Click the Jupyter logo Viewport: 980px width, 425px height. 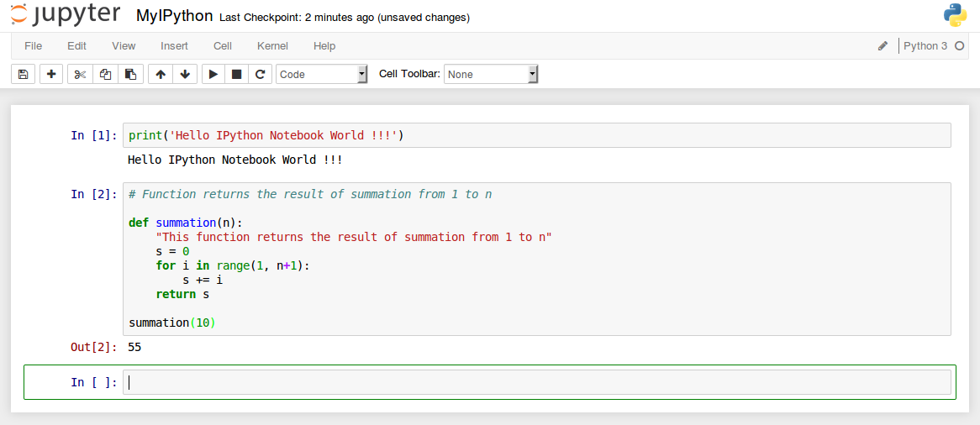(x=66, y=16)
